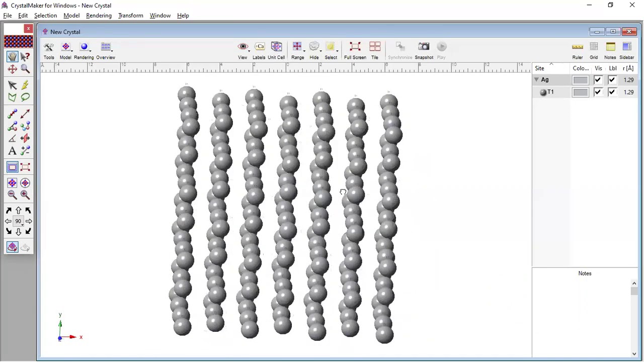Select the yellow lightning bolt tool

click(x=25, y=85)
